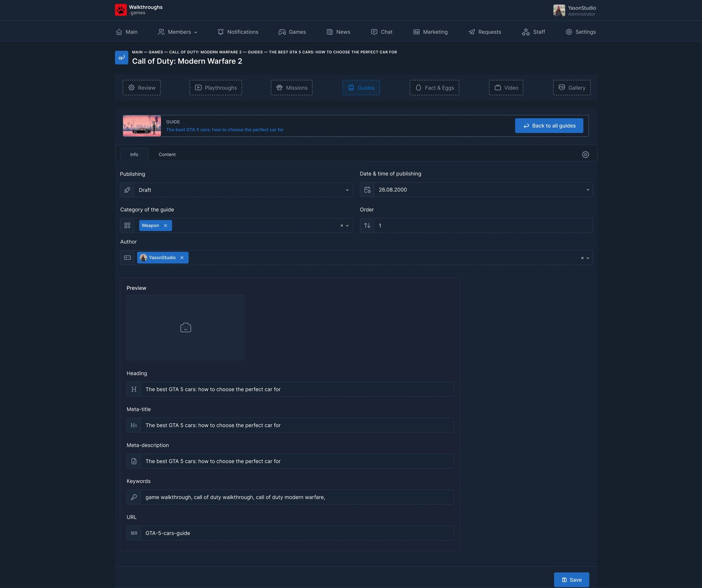Expand the Members dropdown menu
This screenshot has width=702, height=588.
tap(178, 32)
